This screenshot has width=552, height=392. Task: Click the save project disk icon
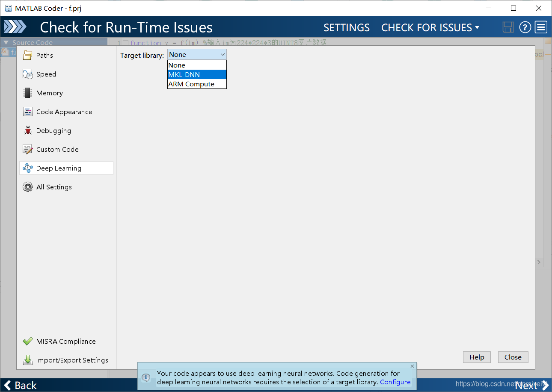[x=508, y=27]
